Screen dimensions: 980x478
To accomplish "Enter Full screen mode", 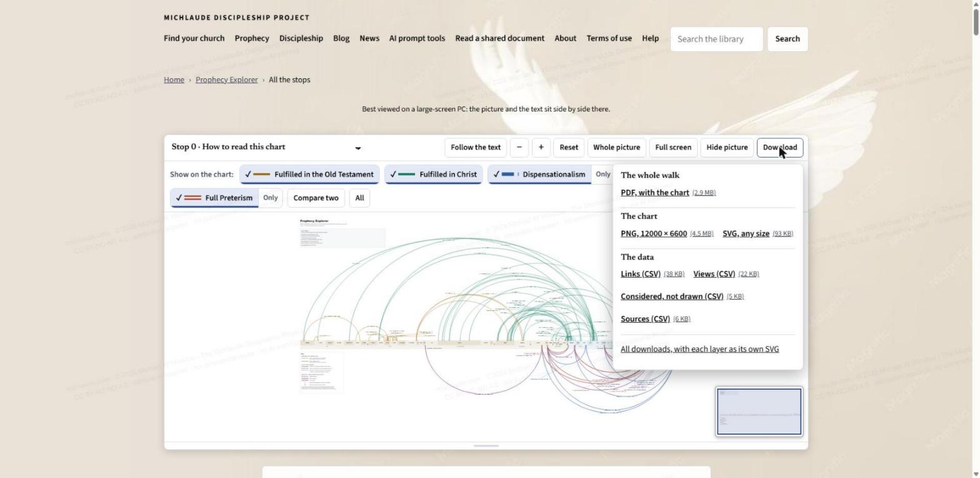I will pyautogui.click(x=673, y=148).
